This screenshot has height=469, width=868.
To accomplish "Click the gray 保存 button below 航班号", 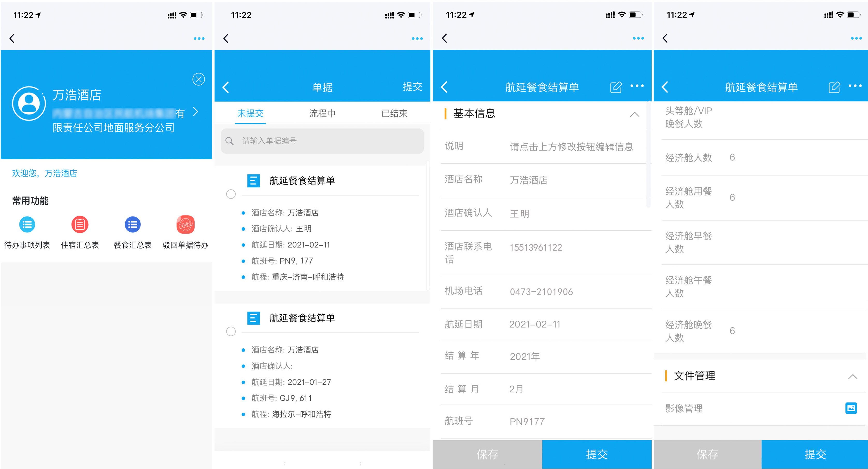I will (487, 454).
